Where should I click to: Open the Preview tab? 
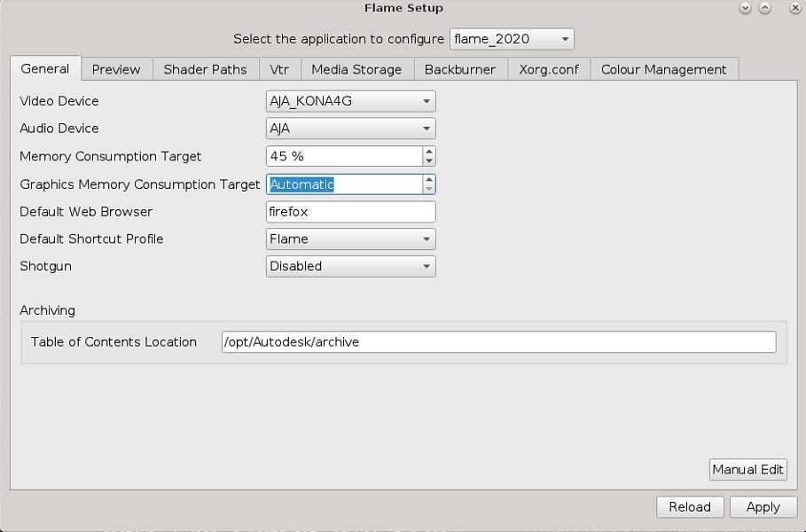pos(116,69)
